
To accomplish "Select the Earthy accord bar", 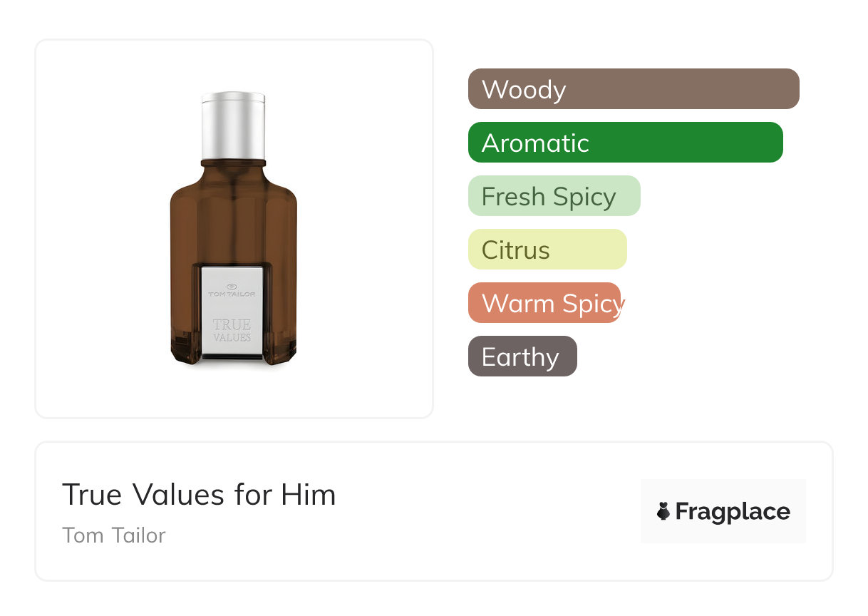I will point(522,356).
